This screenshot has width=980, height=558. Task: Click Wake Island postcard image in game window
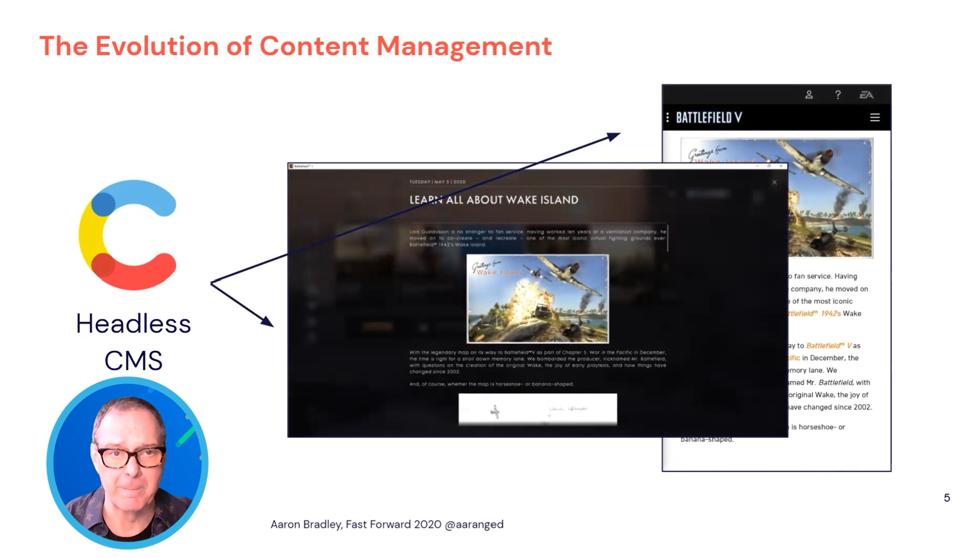tap(537, 298)
